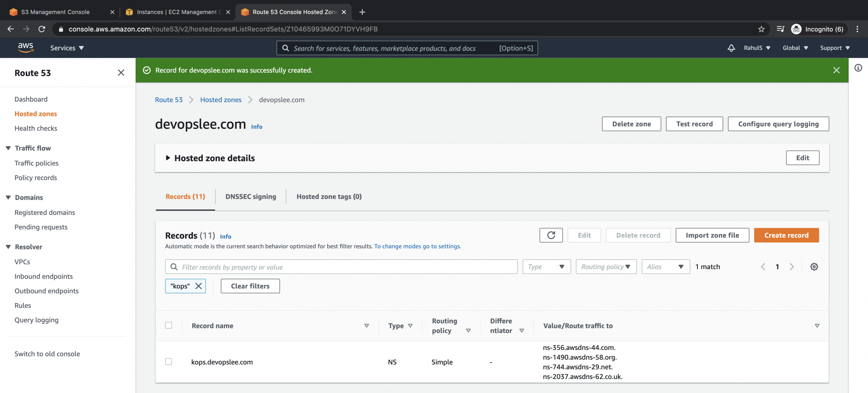The height and width of the screenshot is (393, 868).
Task: Click the Create record button
Action: (787, 235)
